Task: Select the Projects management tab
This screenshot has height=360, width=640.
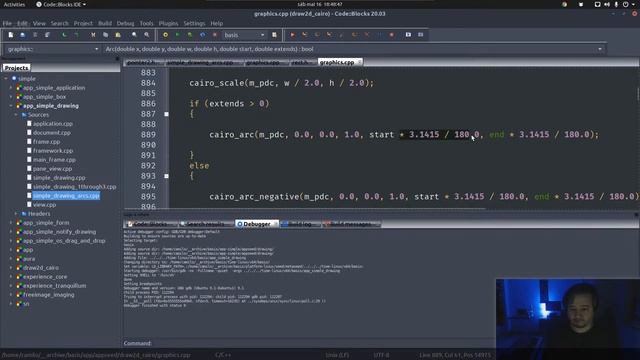Action: pyautogui.click(x=16, y=68)
